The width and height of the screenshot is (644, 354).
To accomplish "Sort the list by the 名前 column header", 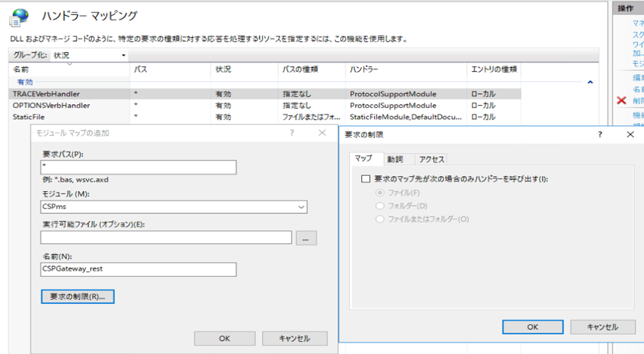I will [x=21, y=69].
